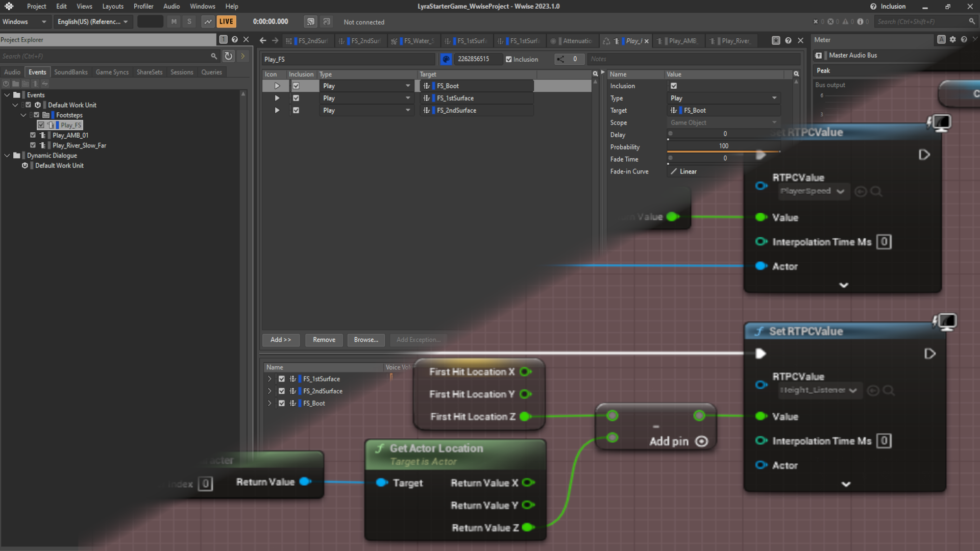This screenshot has width=980, height=551.
Task: Open the Profiler menu
Action: pos(143,6)
